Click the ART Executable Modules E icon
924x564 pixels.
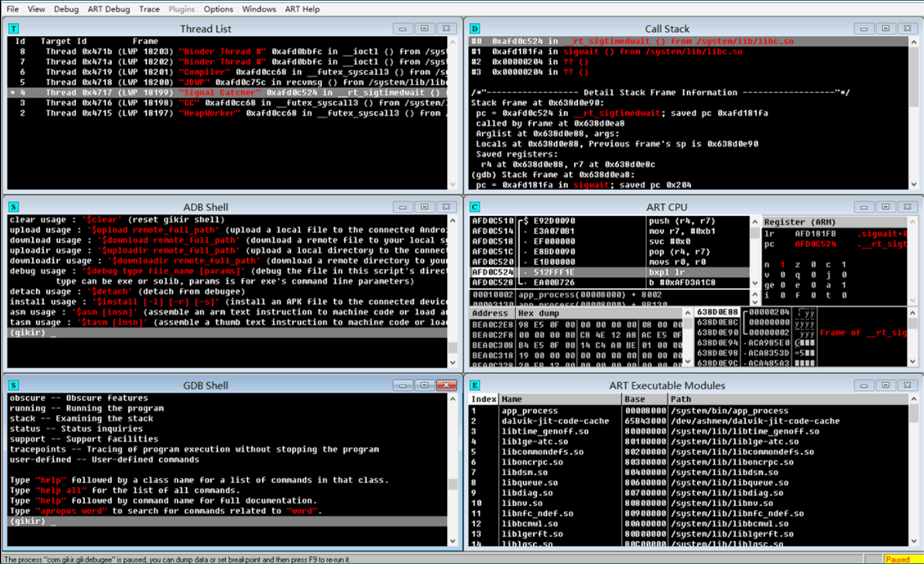pyautogui.click(x=475, y=386)
